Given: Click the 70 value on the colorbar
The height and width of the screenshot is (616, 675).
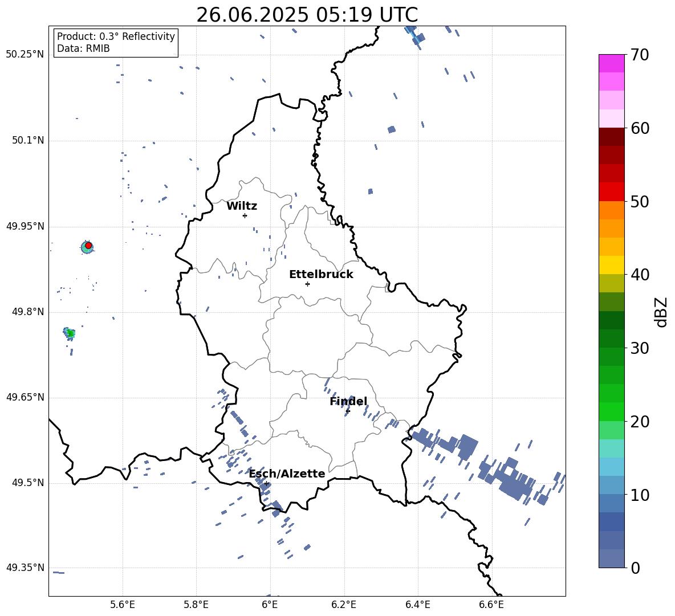Looking at the screenshot, I should 640,55.
